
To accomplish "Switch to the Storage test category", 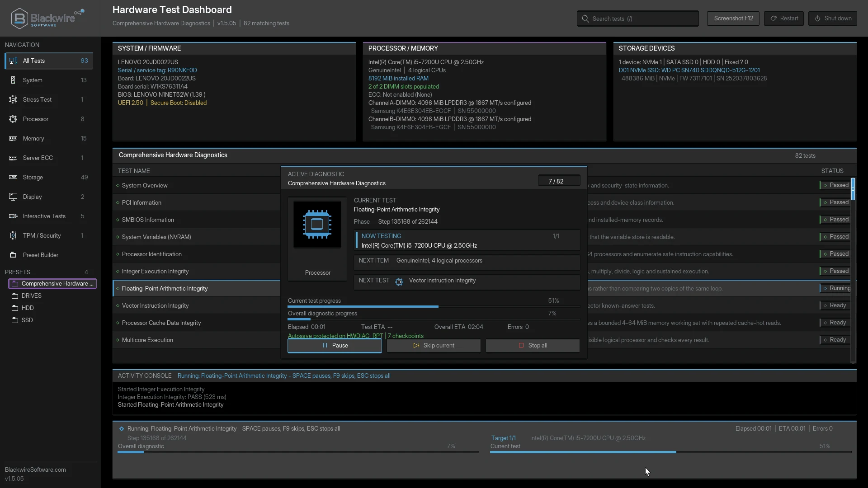I will (x=49, y=178).
